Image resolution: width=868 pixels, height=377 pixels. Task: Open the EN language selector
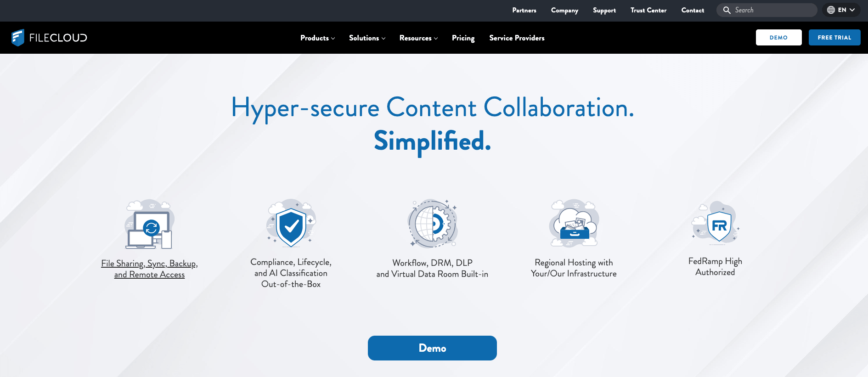(841, 10)
